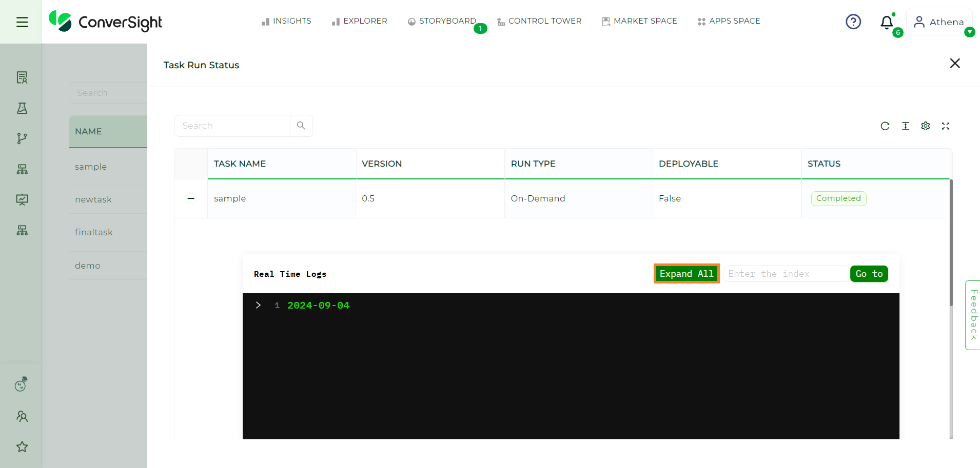Click the panel vertical scrollbar
Image resolution: width=980 pixels, height=468 pixels.
point(951,243)
